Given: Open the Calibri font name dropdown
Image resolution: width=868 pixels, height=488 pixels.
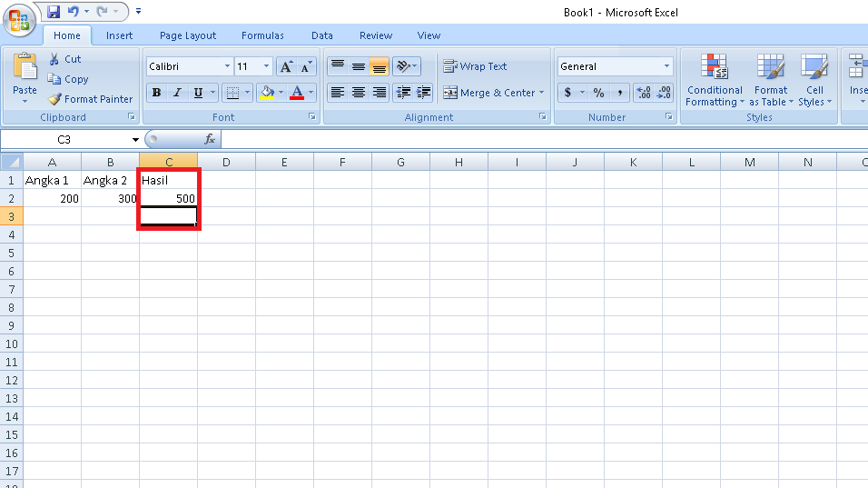Looking at the screenshot, I should 227,66.
